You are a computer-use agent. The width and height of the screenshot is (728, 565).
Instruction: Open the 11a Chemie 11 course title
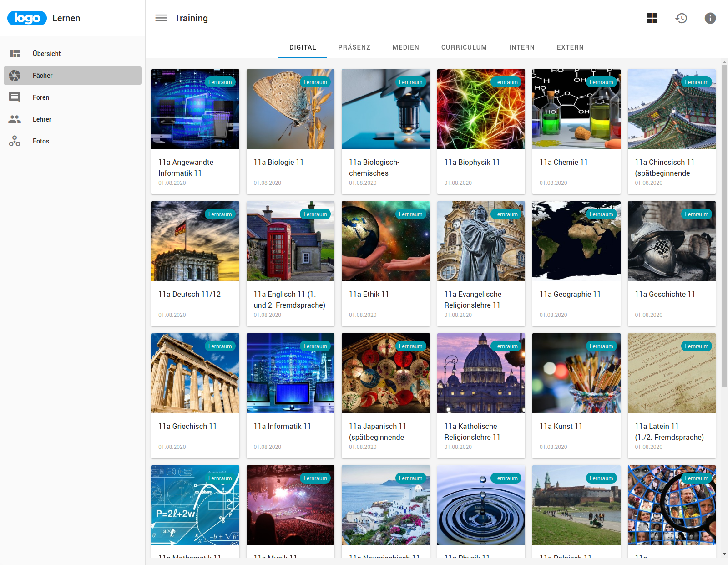(x=563, y=163)
